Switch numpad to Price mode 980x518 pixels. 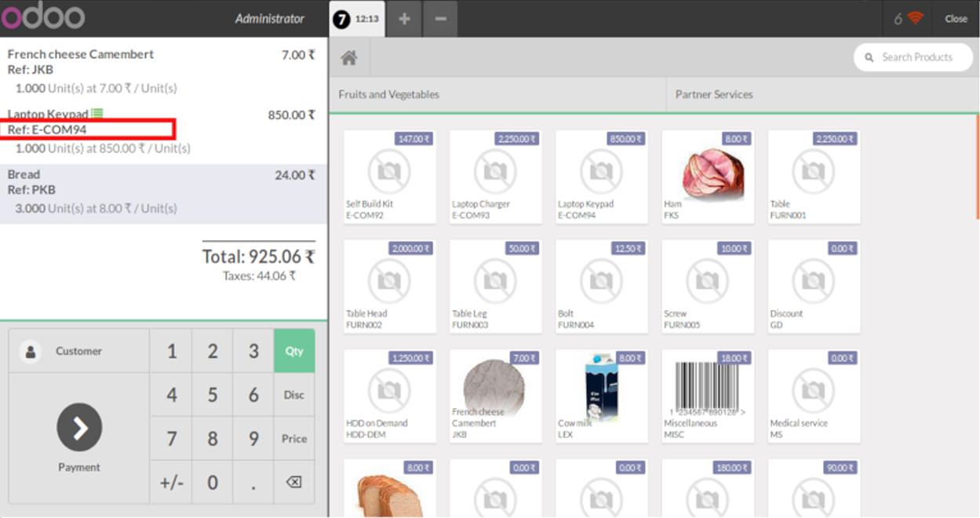point(294,439)
